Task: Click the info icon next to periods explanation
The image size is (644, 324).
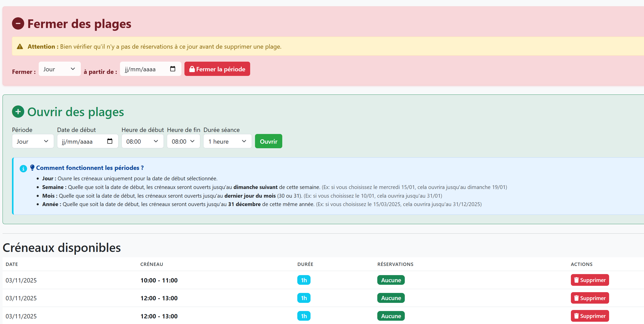Action: click(x=23, y=168)
